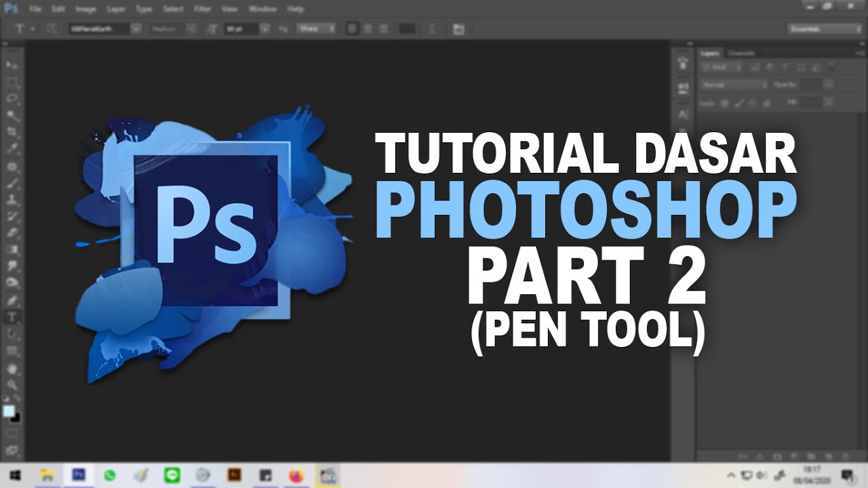Select the Brush tool

tap(12, 183)
